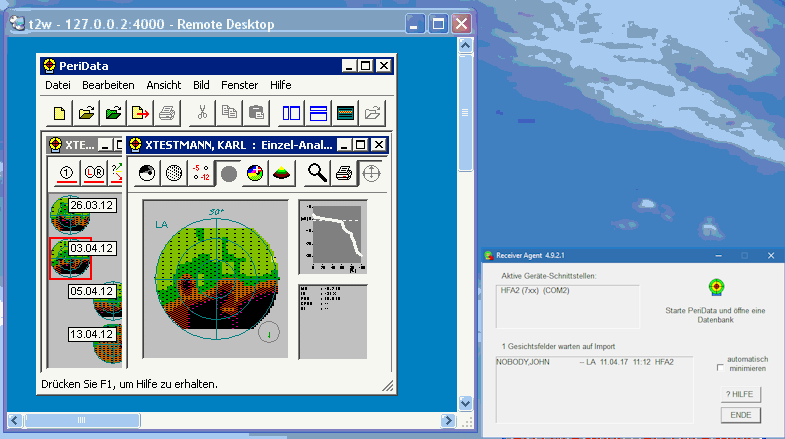
Task: Click the ENDE button
Action: [x=740, y=415]
